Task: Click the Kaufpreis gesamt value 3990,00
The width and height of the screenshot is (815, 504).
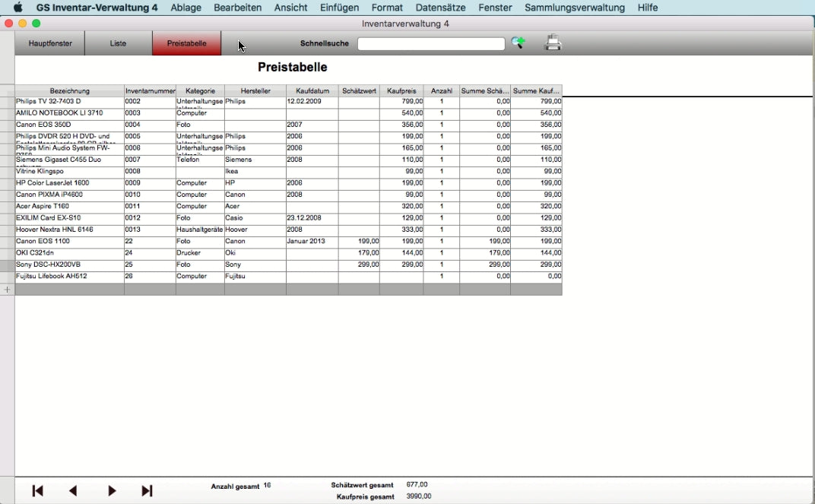Action: point(418,496)
